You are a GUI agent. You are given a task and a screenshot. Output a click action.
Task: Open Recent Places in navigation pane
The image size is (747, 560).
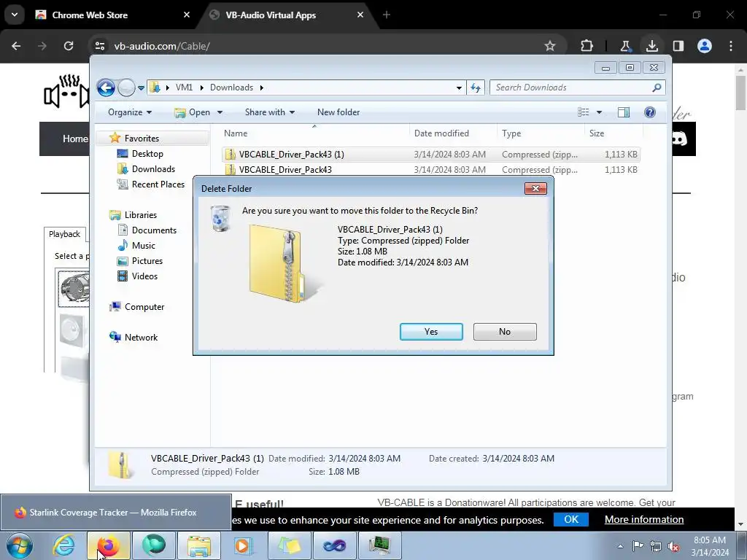tap(158, 184)
